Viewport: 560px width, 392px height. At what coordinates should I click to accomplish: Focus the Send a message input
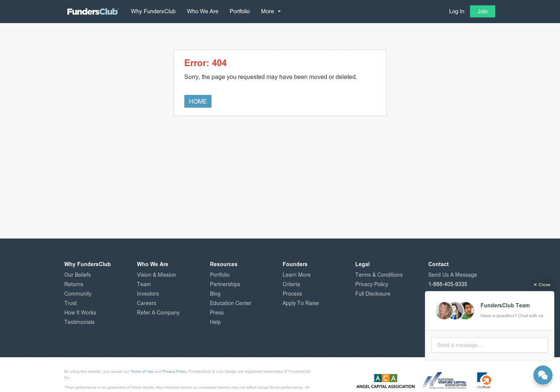[x=489, y=345]
